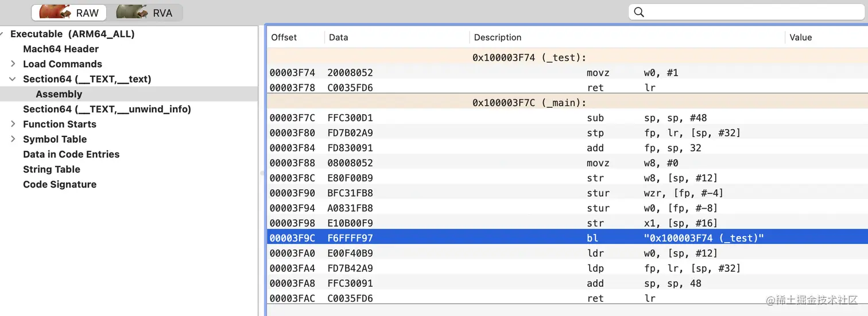Click the "0x100003F74 (_test)" branch target value

(x=704, y=238)
